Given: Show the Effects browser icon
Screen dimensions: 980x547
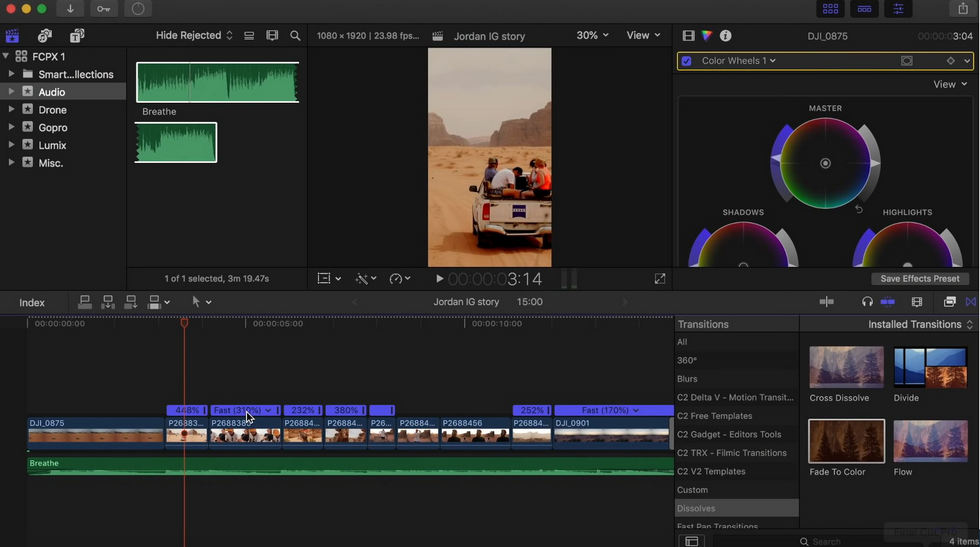Looking at the screenshot, I should point(949,302).
